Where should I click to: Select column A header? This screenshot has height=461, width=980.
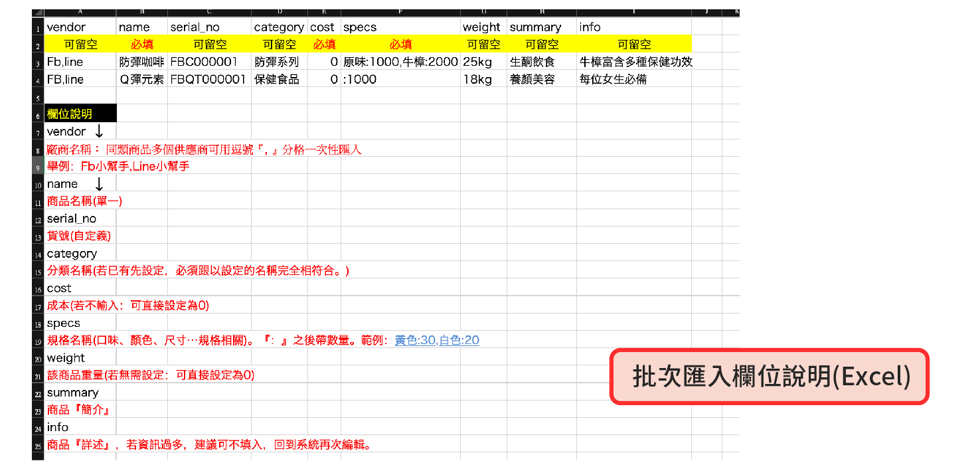pos(80,13)
